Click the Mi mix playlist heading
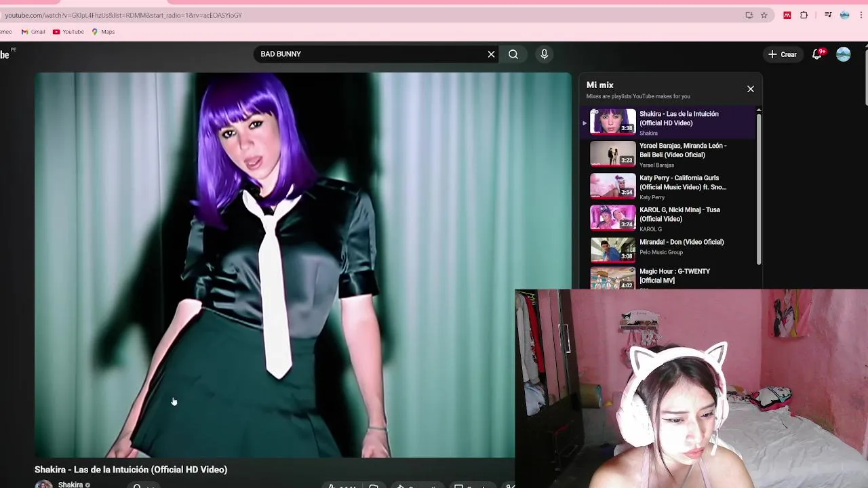Screen dimensions: 868x488 click(x=600, y=85)
